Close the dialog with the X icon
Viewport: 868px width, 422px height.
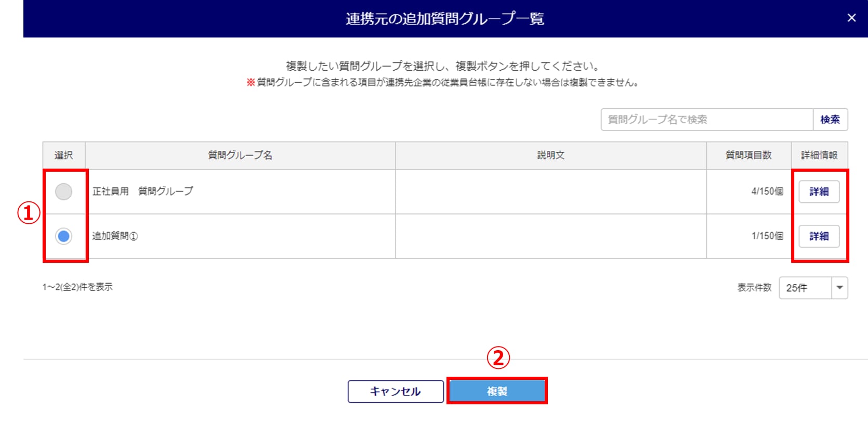tap(851, 18)
